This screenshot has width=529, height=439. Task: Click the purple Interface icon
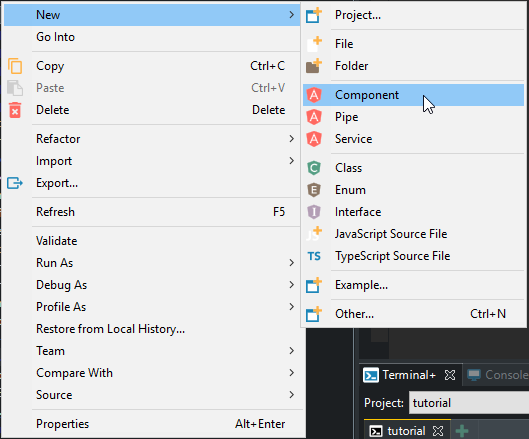point(314,212)
